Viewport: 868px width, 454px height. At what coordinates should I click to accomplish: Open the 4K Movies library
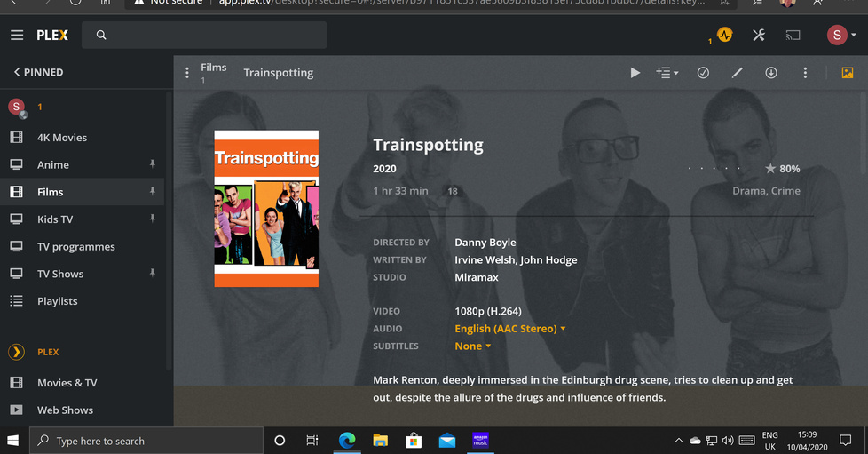click(x=82, y=138)
